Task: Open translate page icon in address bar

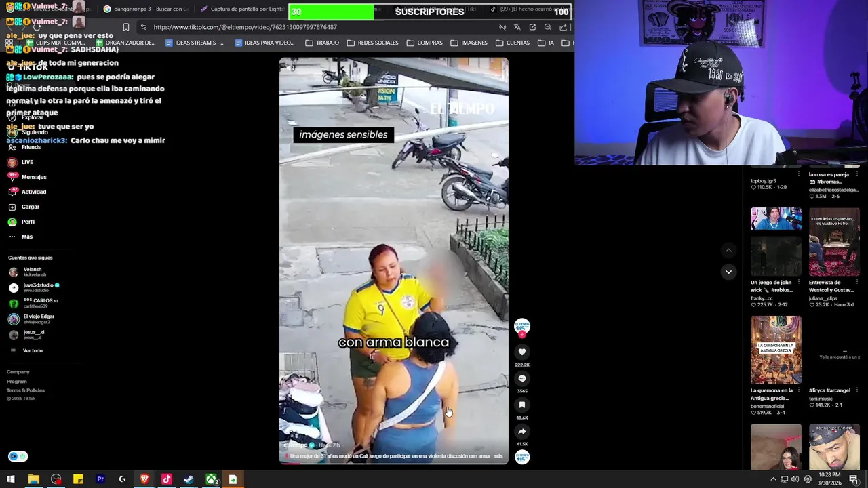Action: coord(517,27)
